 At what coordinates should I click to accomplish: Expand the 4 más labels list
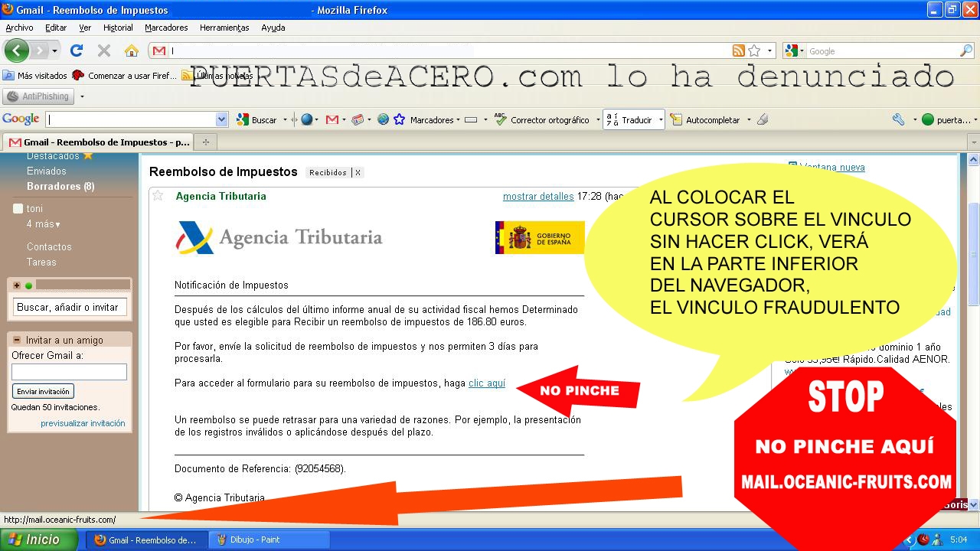coord(44,224)
